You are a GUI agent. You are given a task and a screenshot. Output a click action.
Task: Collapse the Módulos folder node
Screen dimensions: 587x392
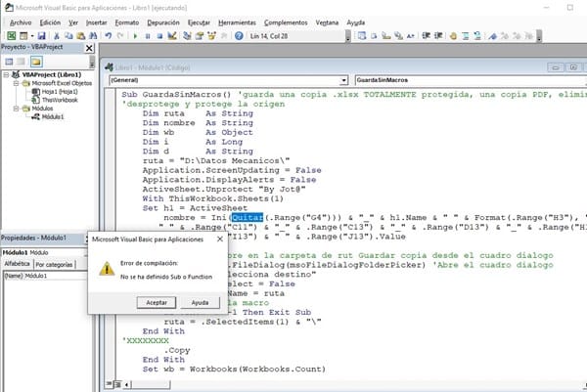(14, 108)
